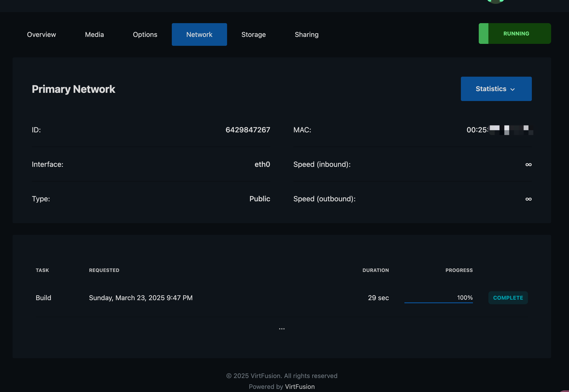Click the DURATION column header
This screenshot has height=392, width=569.
(375, 270)
